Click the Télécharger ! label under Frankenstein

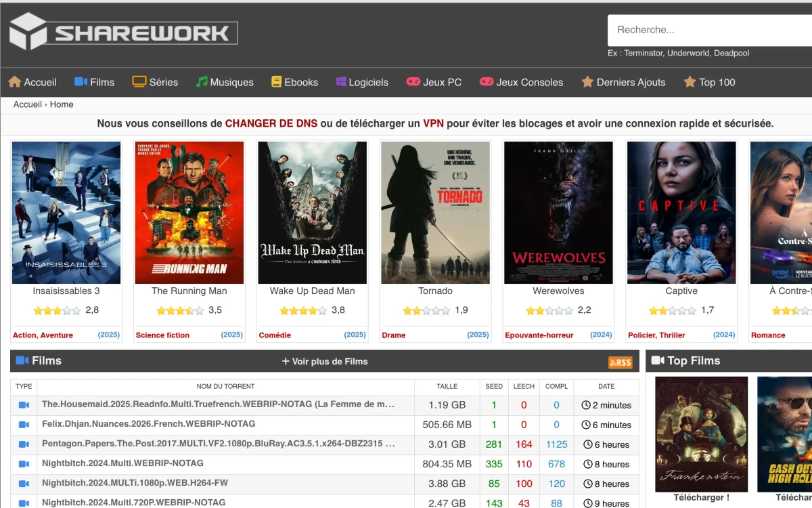[x=702, y=497]
